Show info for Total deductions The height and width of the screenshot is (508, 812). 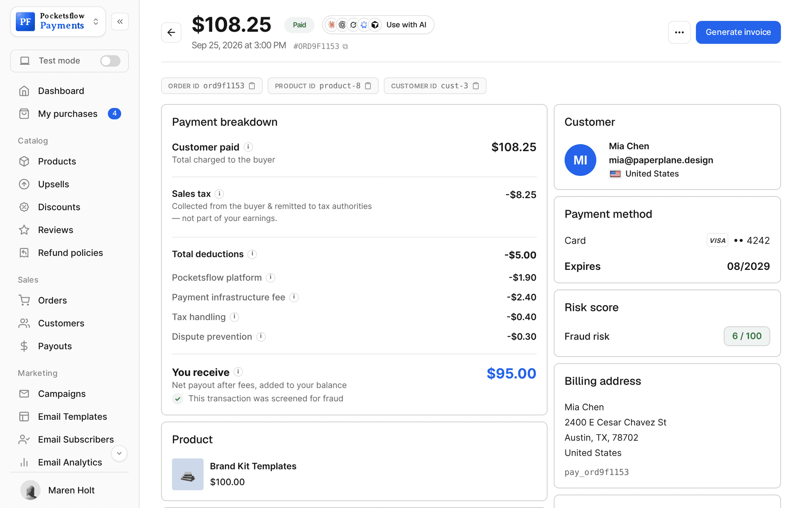252,254
